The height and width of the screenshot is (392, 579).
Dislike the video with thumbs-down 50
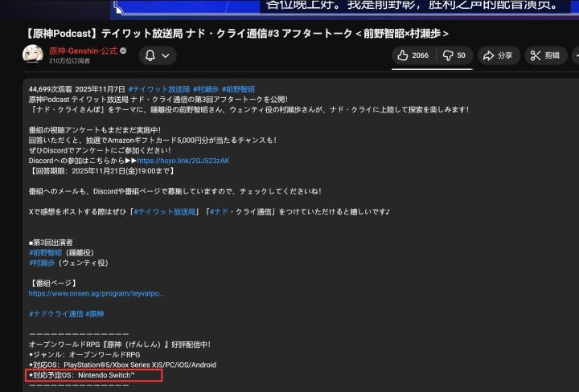(454, 55)
